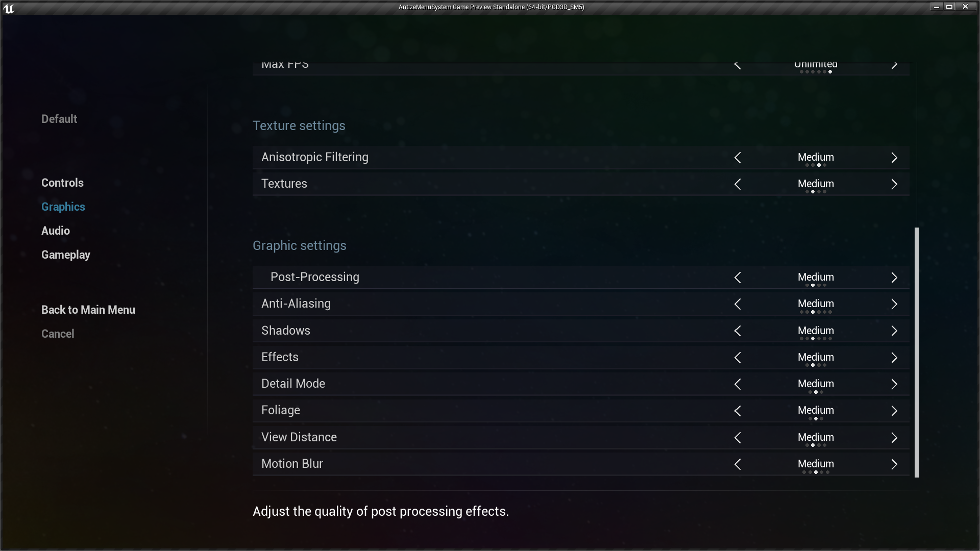This screenshot has height=551, width=980.
Task: Click Max FPS right arrow
Action: click(x=894, y=65)
